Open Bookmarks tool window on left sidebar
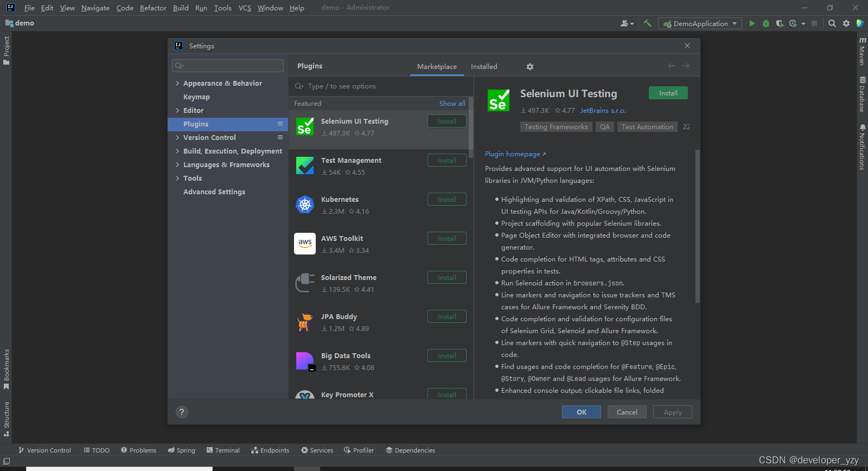The height and width of the screenshot is (471, 868). coord(7,370)
